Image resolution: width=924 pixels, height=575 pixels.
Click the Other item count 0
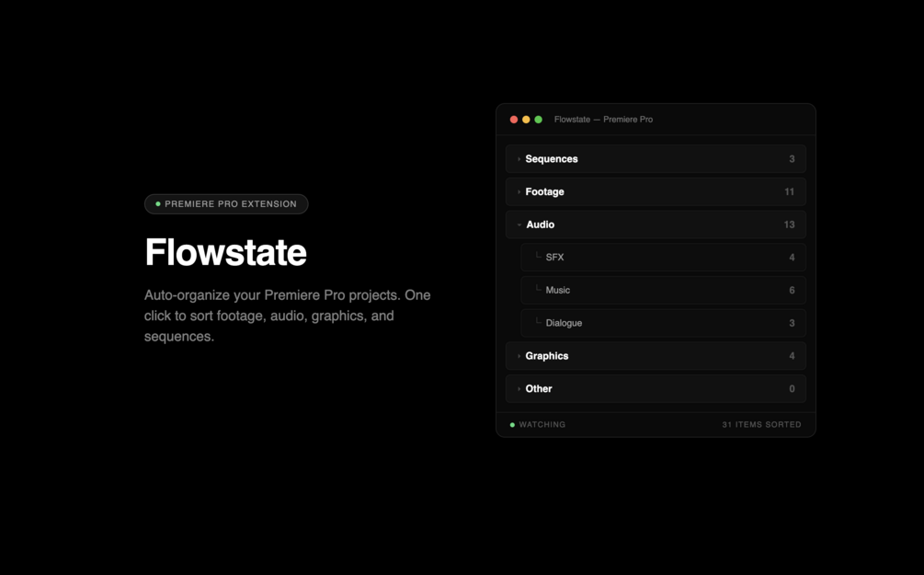792,388
